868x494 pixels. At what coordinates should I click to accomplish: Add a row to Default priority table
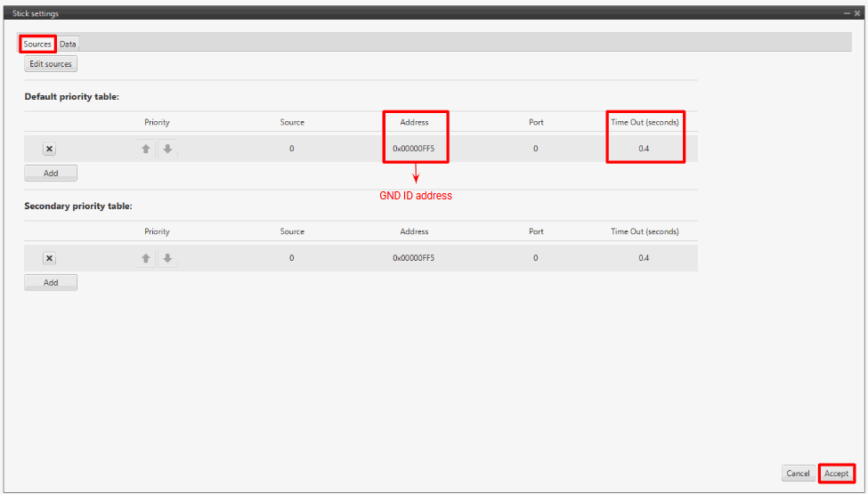click(51, 173)
